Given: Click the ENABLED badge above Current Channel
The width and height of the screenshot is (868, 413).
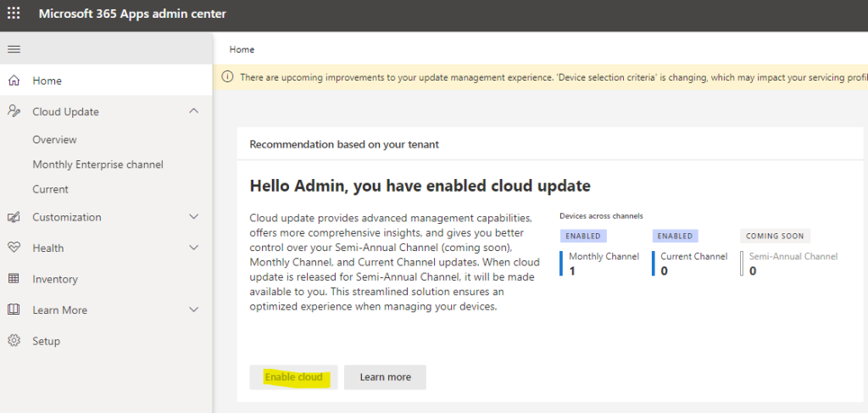Looking at the screenshot, I should coord(676,236).
